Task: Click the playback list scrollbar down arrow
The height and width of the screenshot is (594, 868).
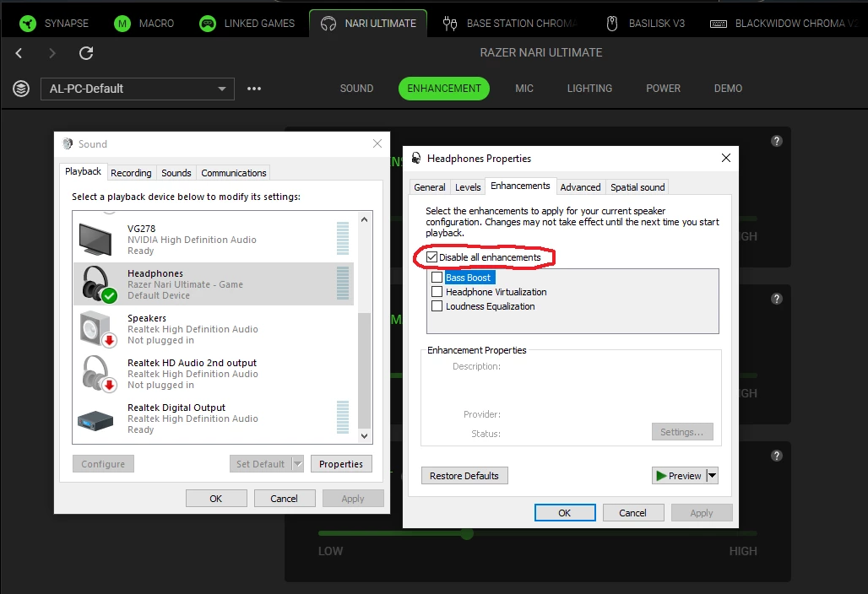Action: tap(364, 436)
